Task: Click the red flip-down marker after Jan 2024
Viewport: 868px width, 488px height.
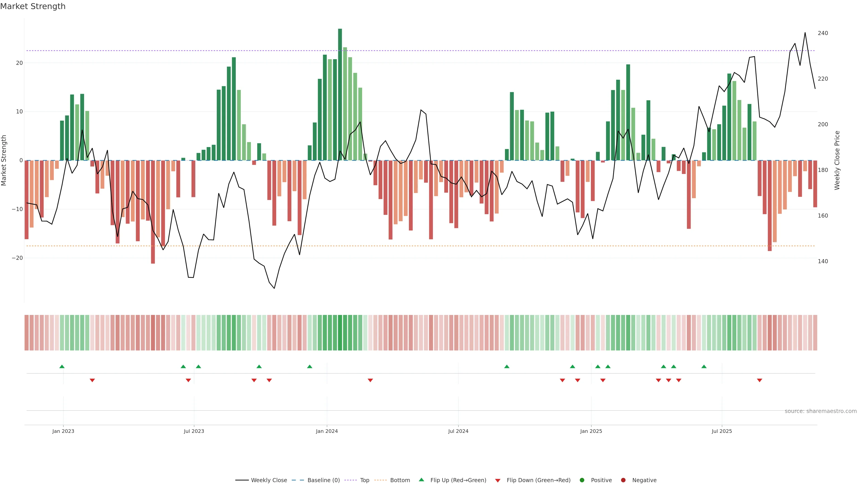Action: (370, 380)
